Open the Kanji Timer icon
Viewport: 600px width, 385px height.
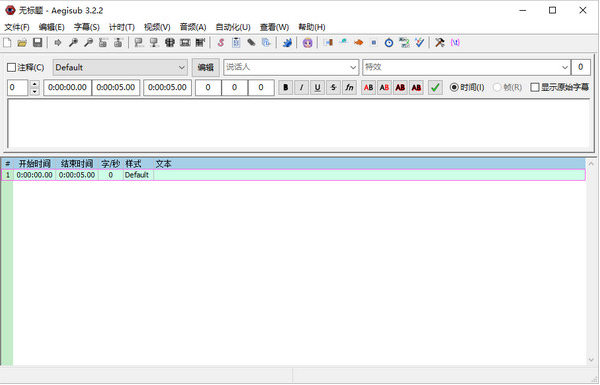click(x=404, y=42)
